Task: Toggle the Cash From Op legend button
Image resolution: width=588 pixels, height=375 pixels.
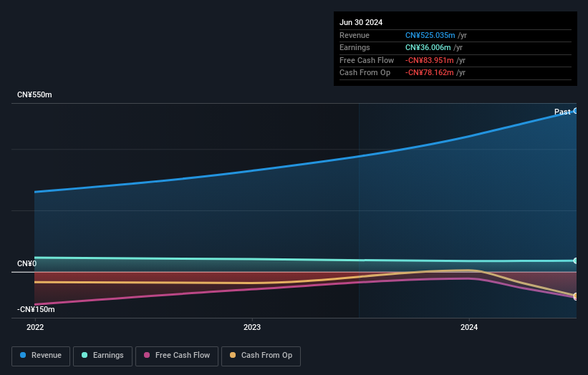Action: (x=261, y=356)
